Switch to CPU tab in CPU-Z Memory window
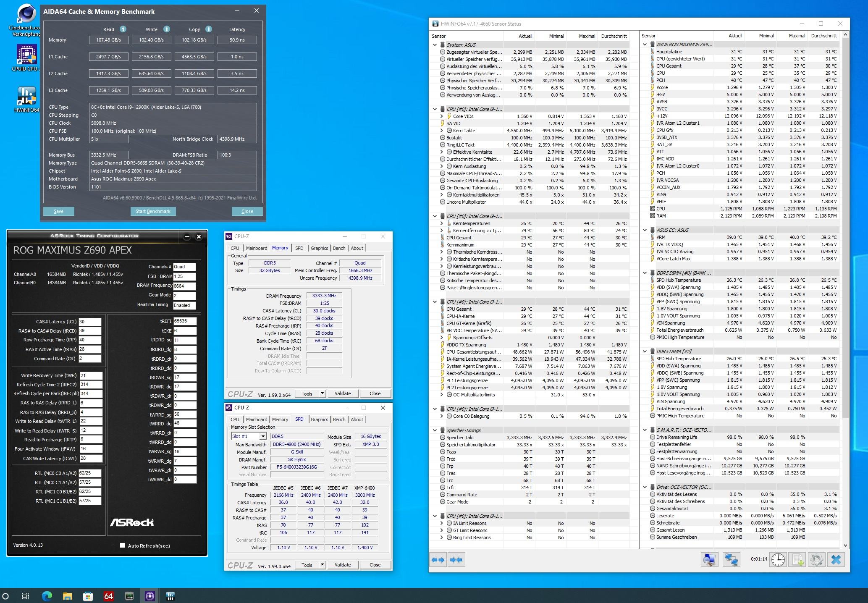Image resolution: width=868 pixels, height=603 pixels. pyautogui.click(x=235, y=248)
